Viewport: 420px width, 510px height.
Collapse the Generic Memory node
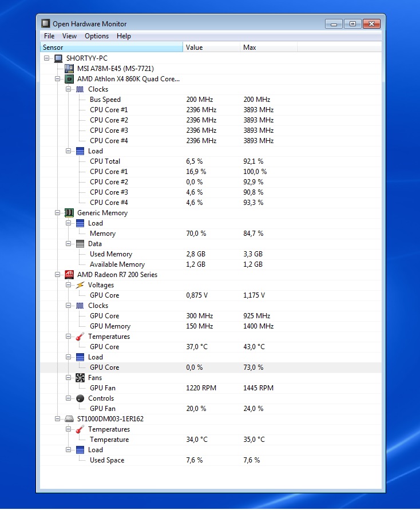coord(58,213)
